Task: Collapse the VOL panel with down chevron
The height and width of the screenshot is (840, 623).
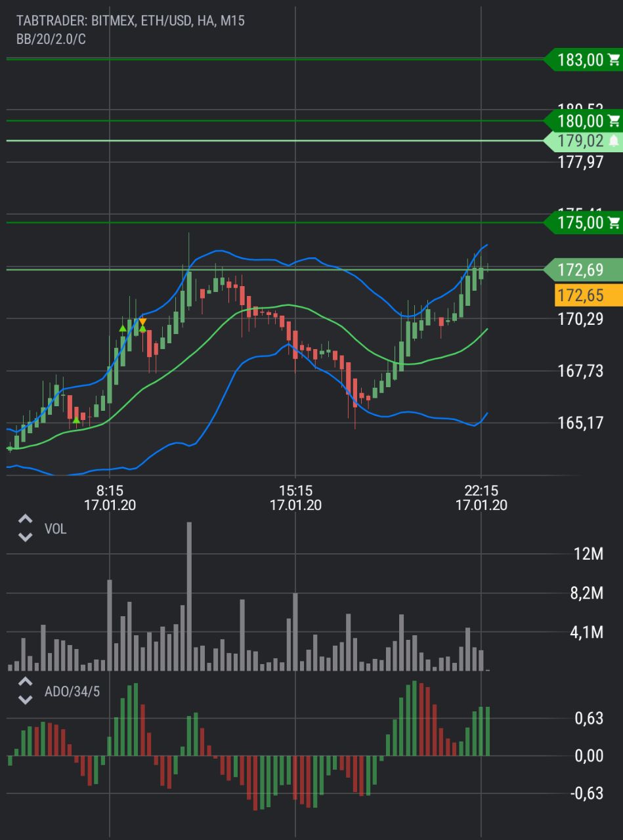Action: (25, 537)
